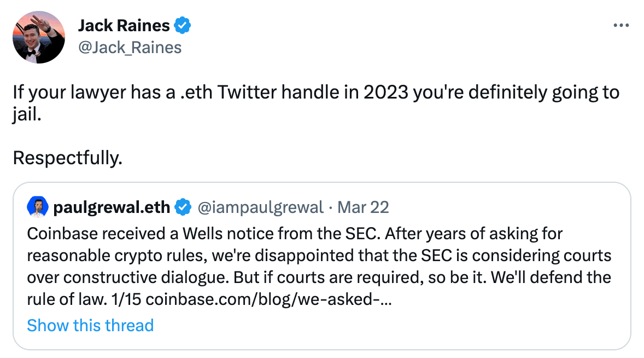Screen dimensions: 644x358
Task: Open the Jack Raines display name link
Action: 124,25
